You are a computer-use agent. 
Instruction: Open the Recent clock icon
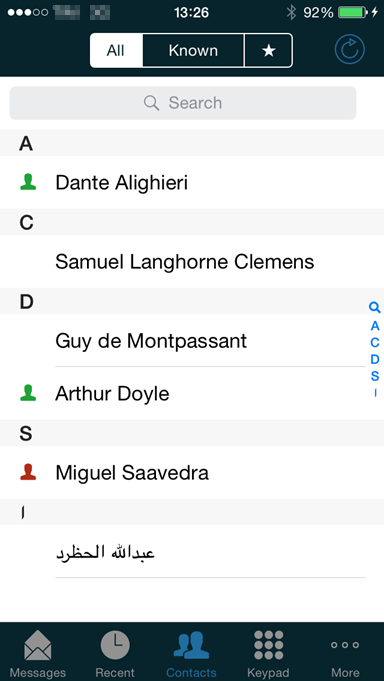(x=115, y=645)
